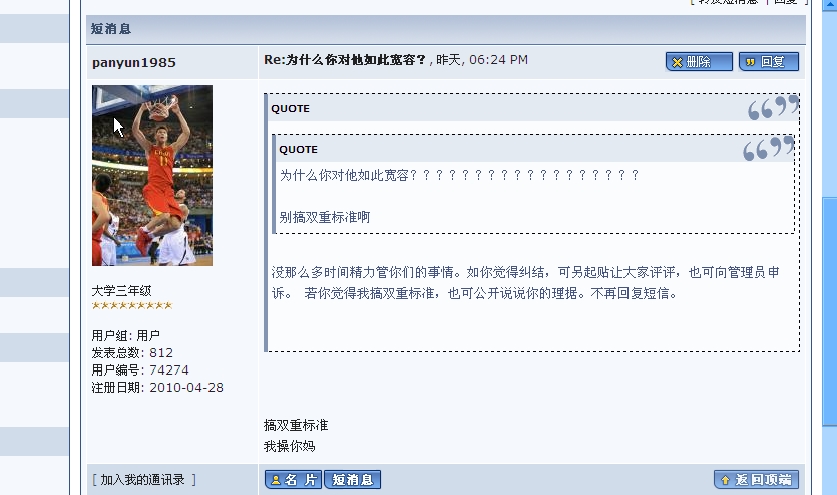This screenshot has height=495, width=837.
Task: Click the 转发短消息 link at top
Action: pos(728,2)
